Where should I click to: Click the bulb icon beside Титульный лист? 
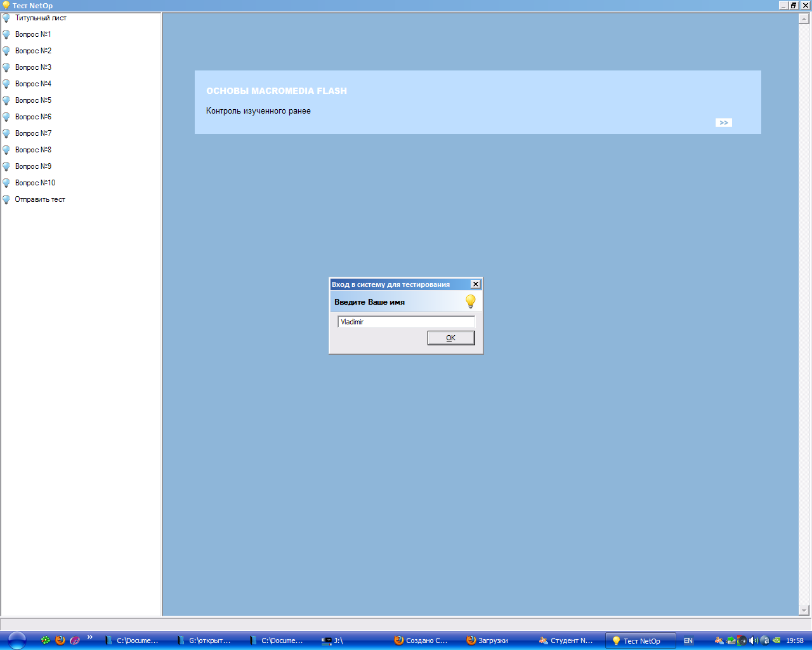click(x=6, y=18)
